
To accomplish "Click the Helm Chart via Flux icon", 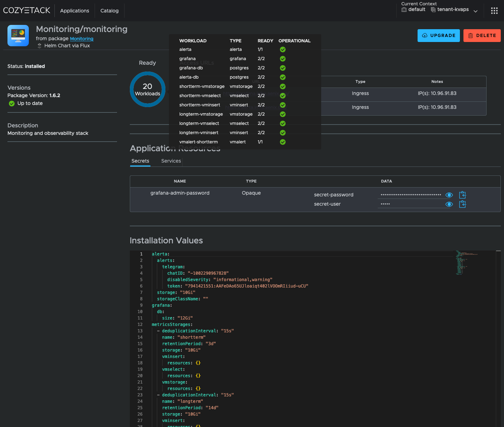I will 39,46.
